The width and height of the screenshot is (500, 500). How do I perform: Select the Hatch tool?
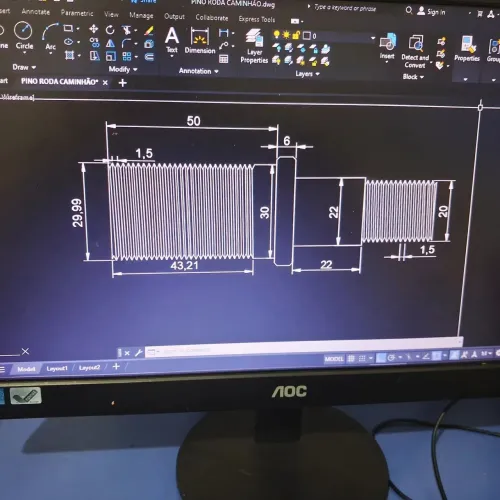(69, 55)
